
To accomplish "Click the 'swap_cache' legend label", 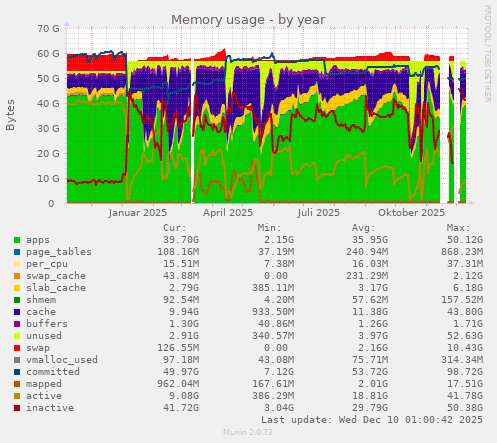I will (x=56, y=276).
